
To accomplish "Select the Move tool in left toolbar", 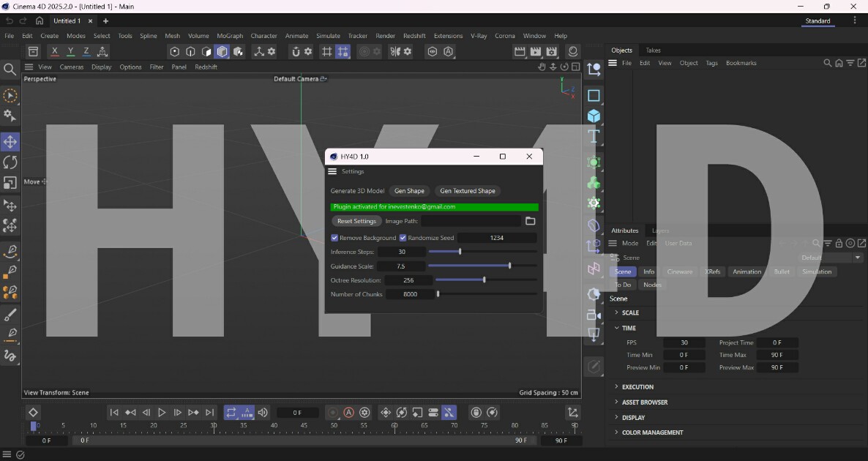I will [10, 142].
